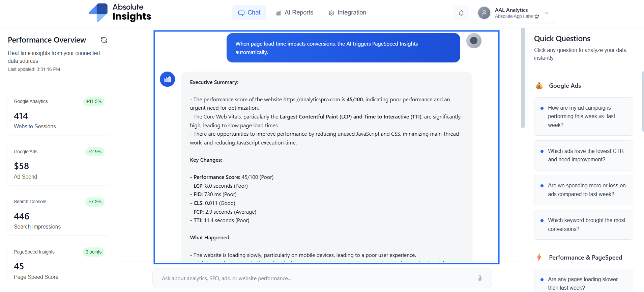Click the money bag Google Ads icon
The image size is (644, 292).
[539, 86]
